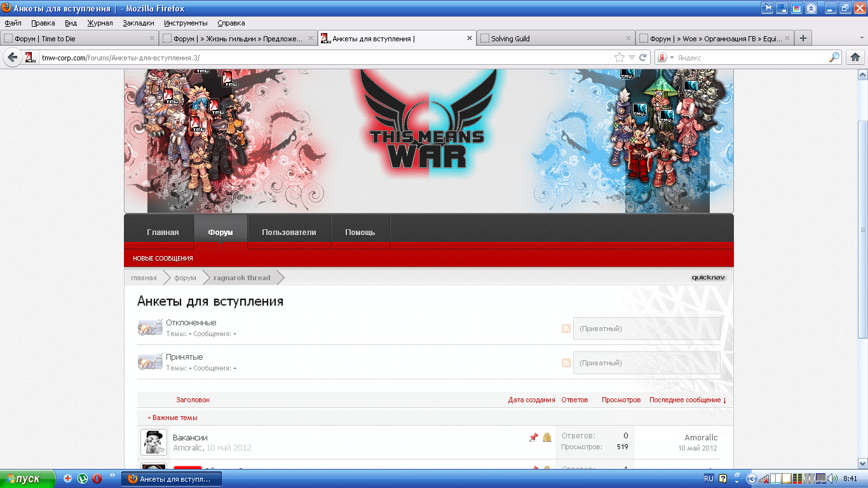Reload the page with the refresh icon
The width and height of the screenshot is (868, 488).
[643, 57]
